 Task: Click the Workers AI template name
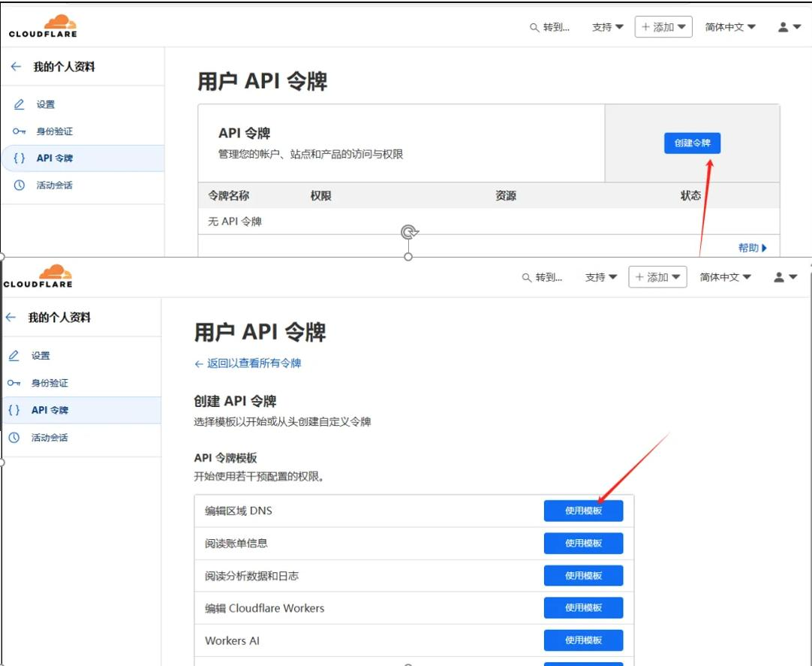[232, 640]
